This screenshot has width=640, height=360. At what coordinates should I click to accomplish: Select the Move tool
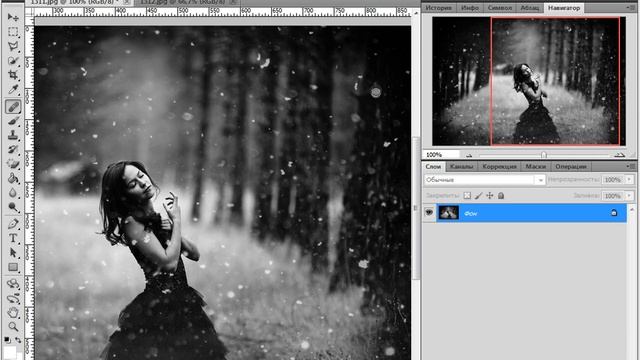pyautogui.click(x=13, y=17)
